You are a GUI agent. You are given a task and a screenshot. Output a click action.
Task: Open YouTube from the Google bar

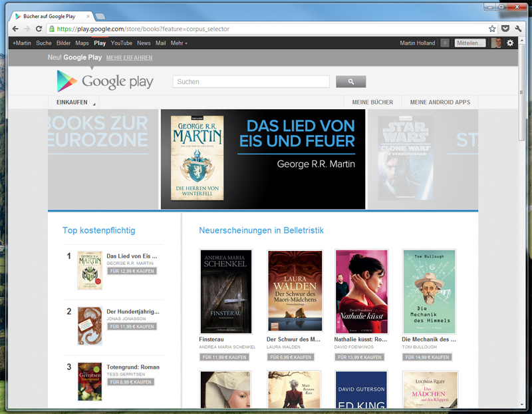(122, 43)
